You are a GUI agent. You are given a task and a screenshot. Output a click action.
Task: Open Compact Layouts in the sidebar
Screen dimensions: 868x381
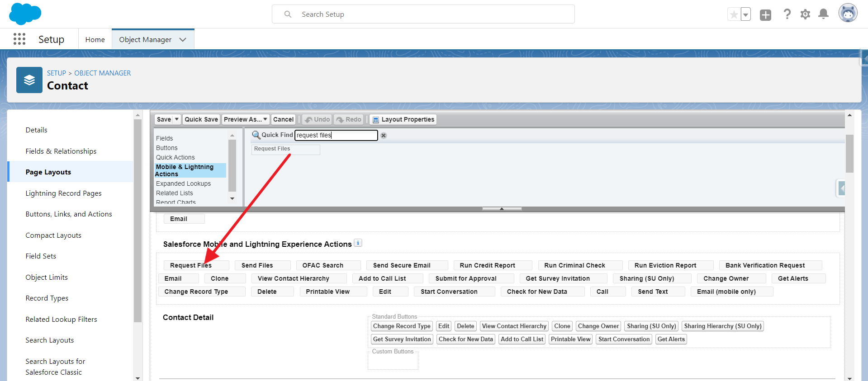[53, 235]
